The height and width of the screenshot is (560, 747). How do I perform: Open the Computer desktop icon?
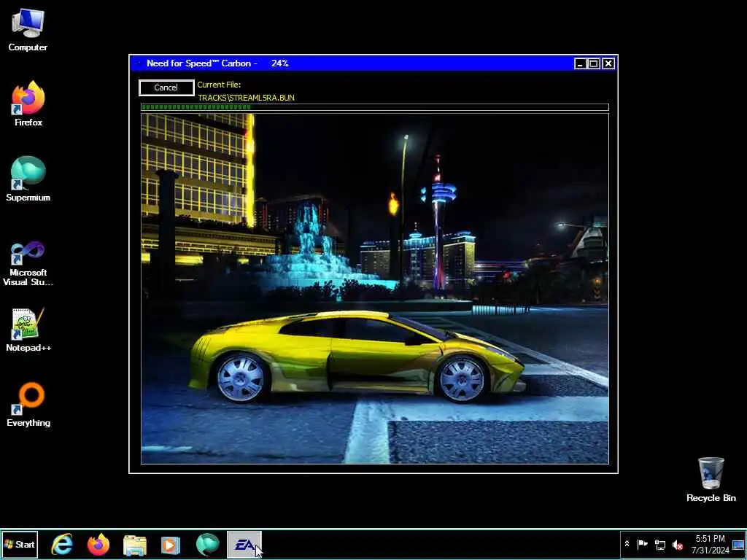28,29
